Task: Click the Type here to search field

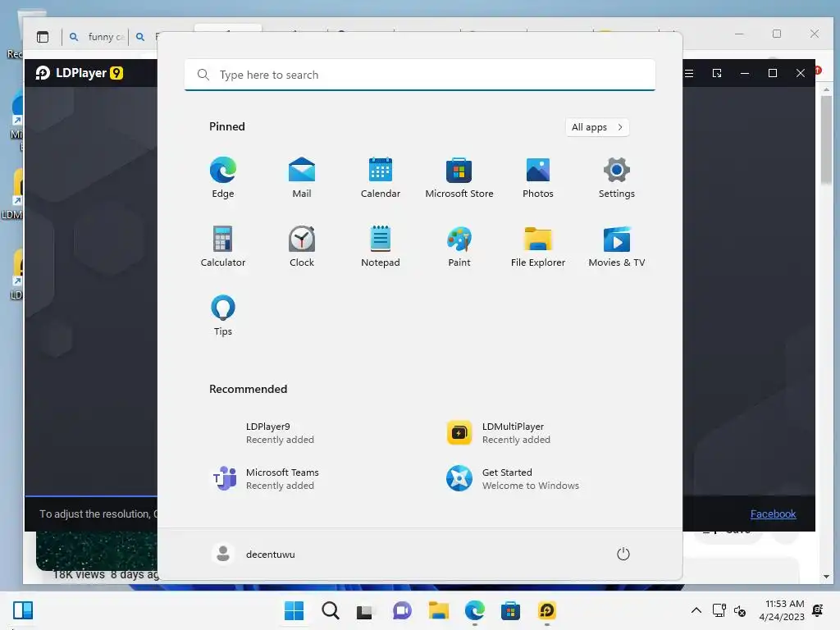Action: pyautogui.click(x=419, y=75)
